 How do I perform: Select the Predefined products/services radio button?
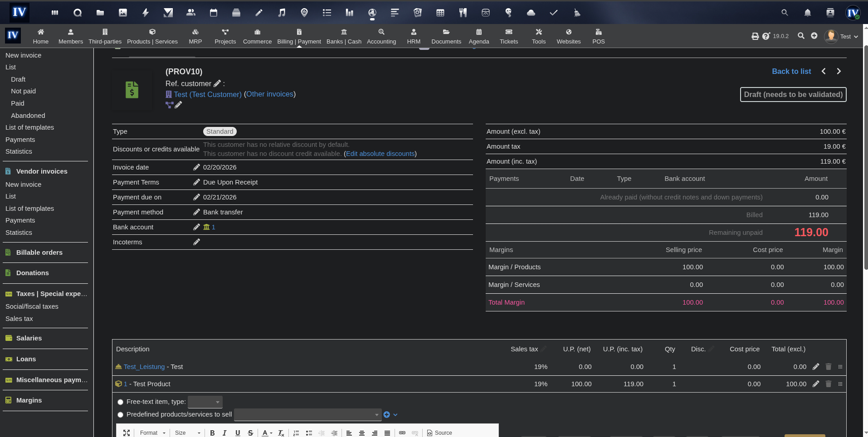(x=120, y=414)
